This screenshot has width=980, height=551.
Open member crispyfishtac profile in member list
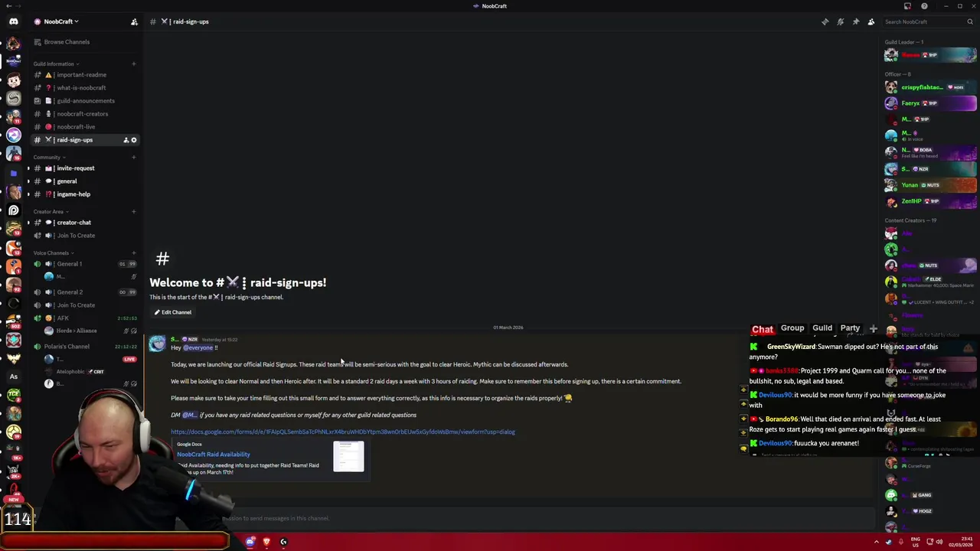[x=930, y=87]
